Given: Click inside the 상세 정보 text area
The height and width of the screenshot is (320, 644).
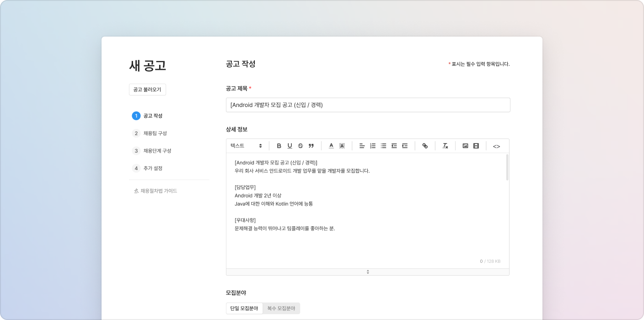Looking at the screenshot, I should point(368,211).
